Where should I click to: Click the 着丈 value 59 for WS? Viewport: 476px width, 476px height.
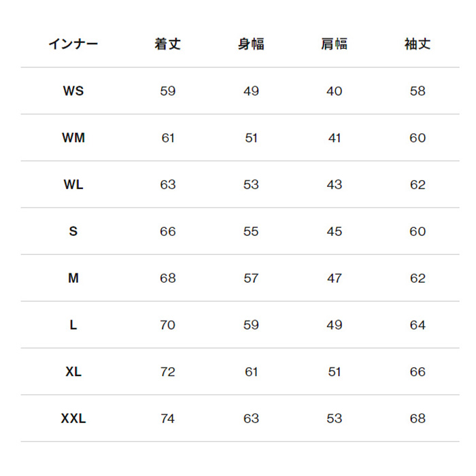[x=168, y=90]
